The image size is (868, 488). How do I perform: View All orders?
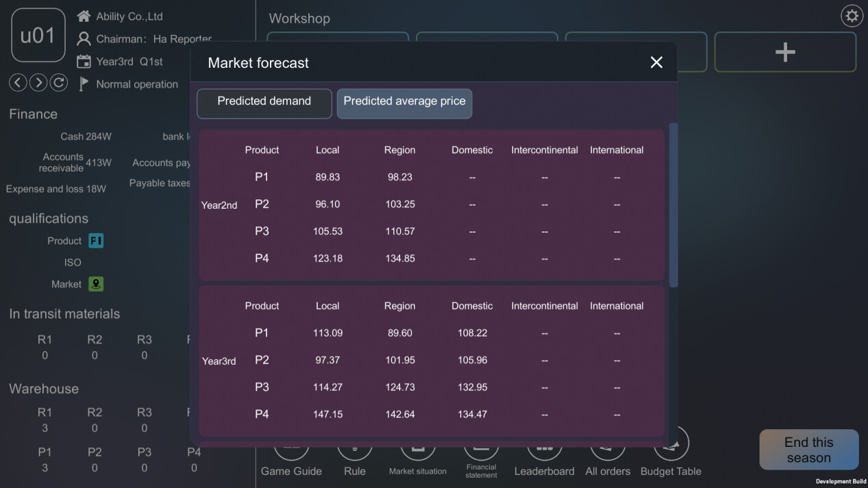click(x=607, y=455)
